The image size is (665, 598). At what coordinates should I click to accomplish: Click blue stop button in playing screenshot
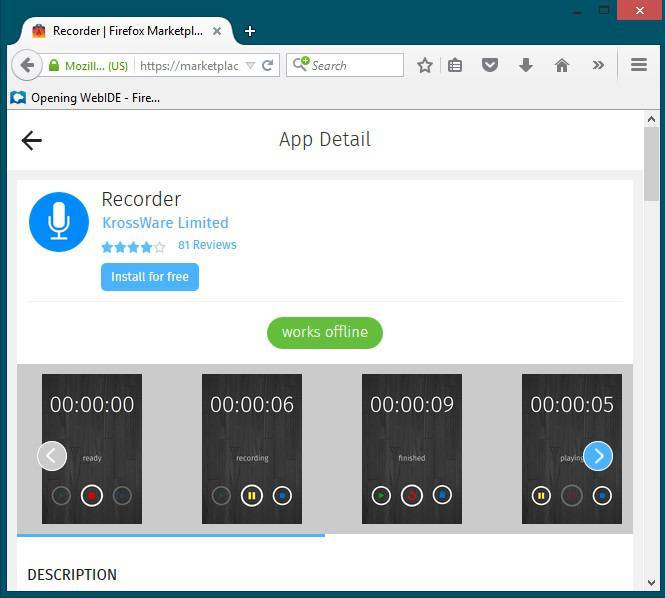(x=602, y=495)
